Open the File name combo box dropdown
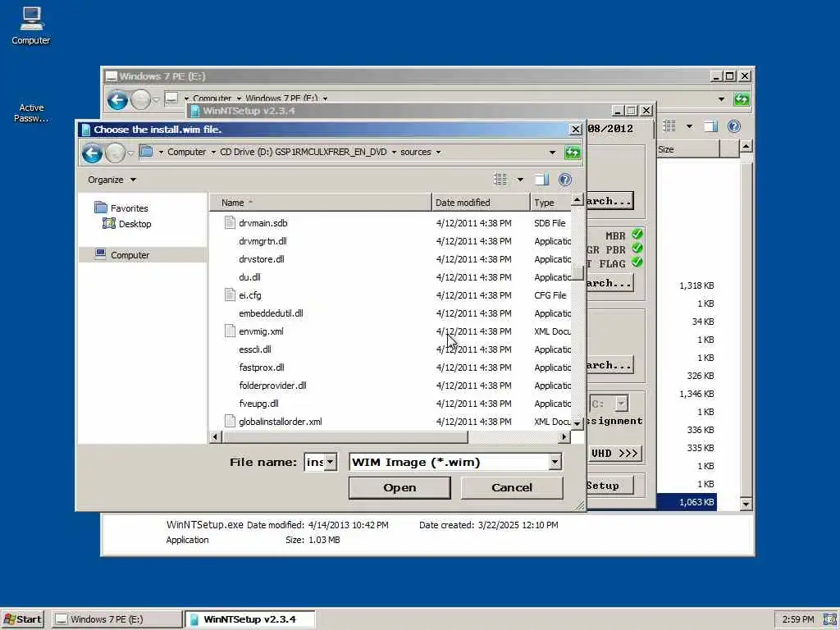This screenshot has width=840, height=630. tap(331, 462)
